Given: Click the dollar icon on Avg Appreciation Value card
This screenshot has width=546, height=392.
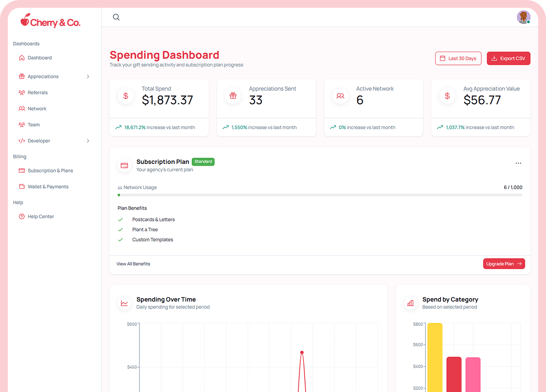Looking at the screenshot, I should (447, 96).
